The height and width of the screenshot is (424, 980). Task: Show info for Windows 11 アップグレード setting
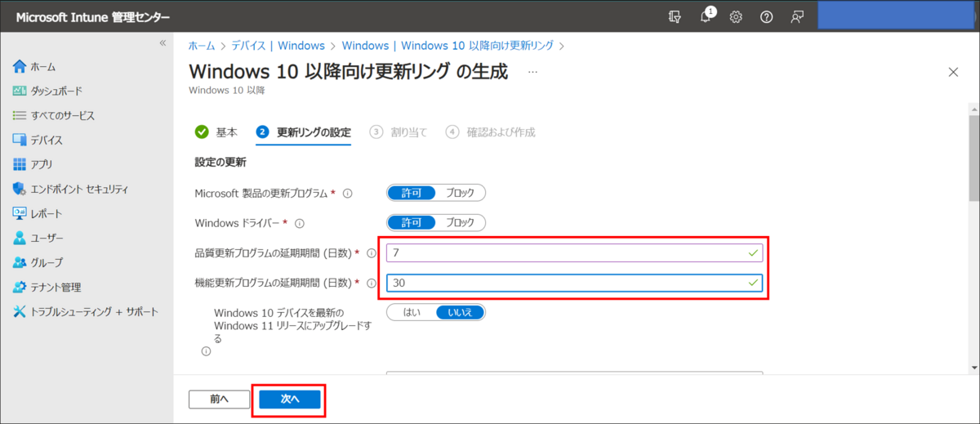tap(206, 351)
